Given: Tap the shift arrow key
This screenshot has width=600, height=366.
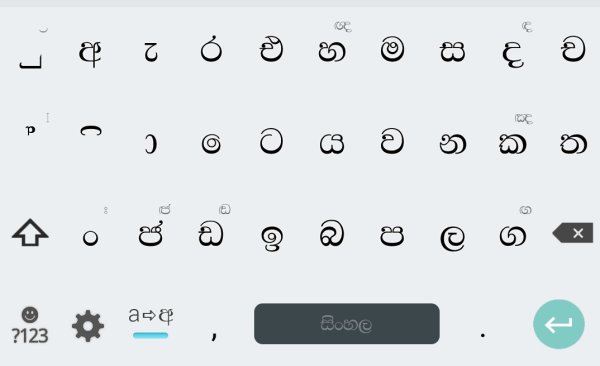Looking at the screenshot, I should (x=30, y=232).
